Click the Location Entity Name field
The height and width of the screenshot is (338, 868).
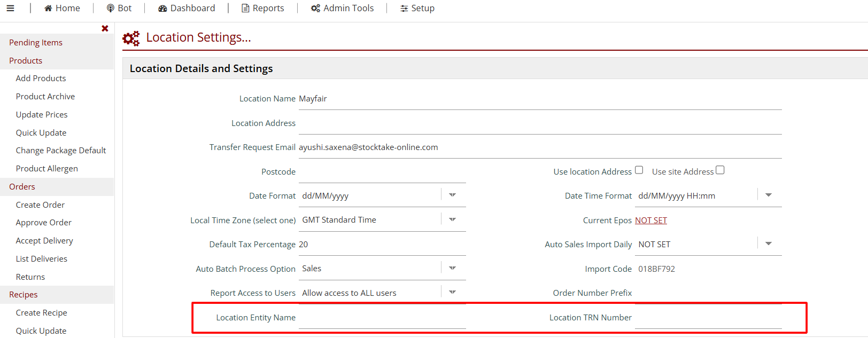coord(382,318)
